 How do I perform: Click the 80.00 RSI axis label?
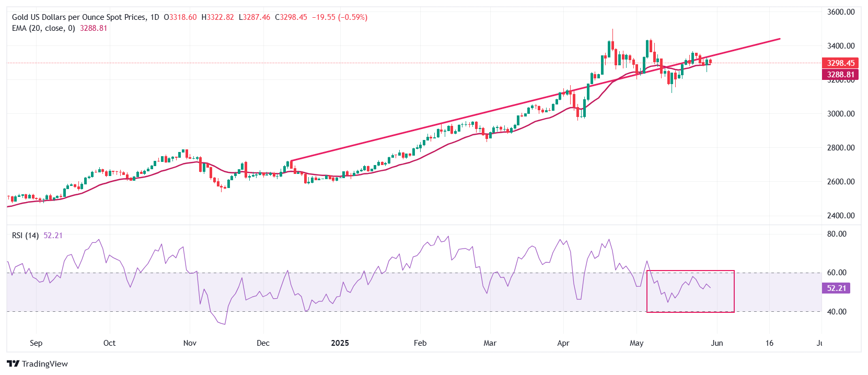click(x=837, y=234)
